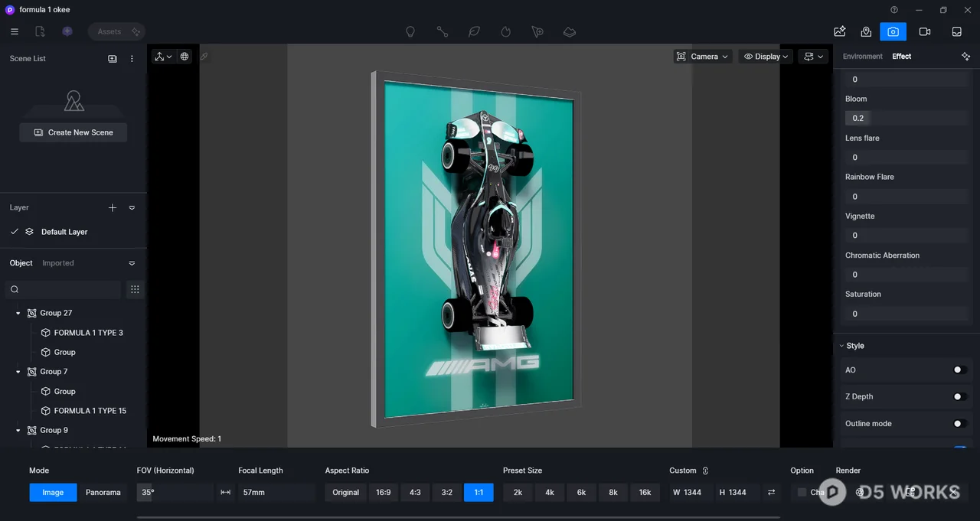980x521 pixels.
Task: Collapse the Group 27 tree item
Action: coord(18,313)
